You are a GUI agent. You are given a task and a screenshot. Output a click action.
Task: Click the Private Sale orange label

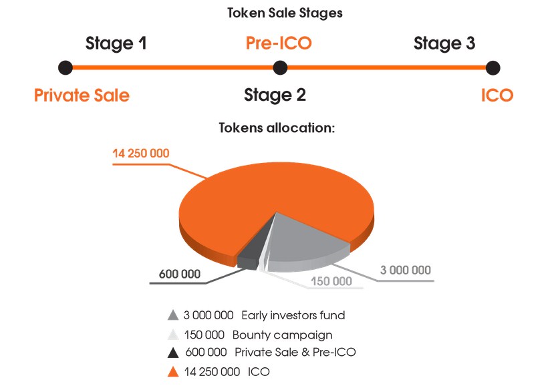coord(82,95)
